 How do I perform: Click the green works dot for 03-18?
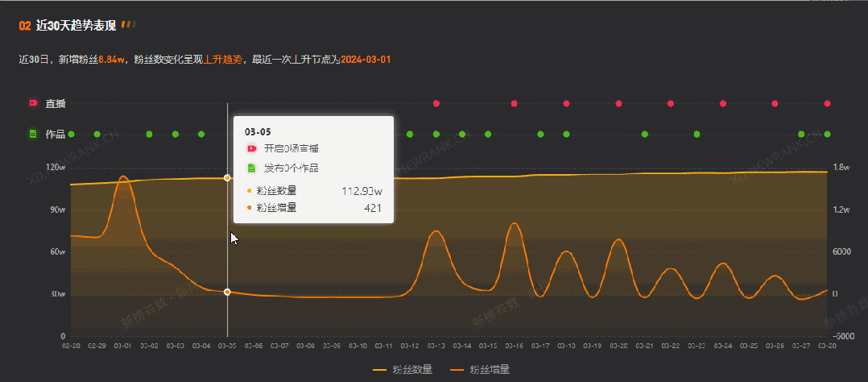pyautogui.click(x=566, y=134)
